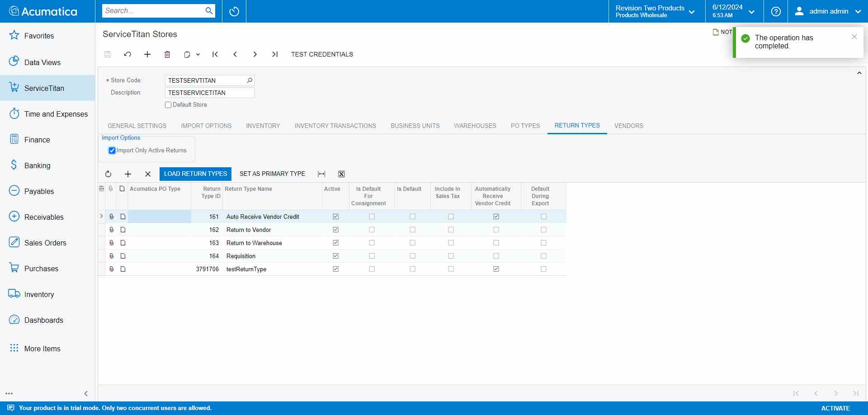Switch to the PO Types tab
The image size is (868, 415).
pyautogui.click(x=525, y=126)
